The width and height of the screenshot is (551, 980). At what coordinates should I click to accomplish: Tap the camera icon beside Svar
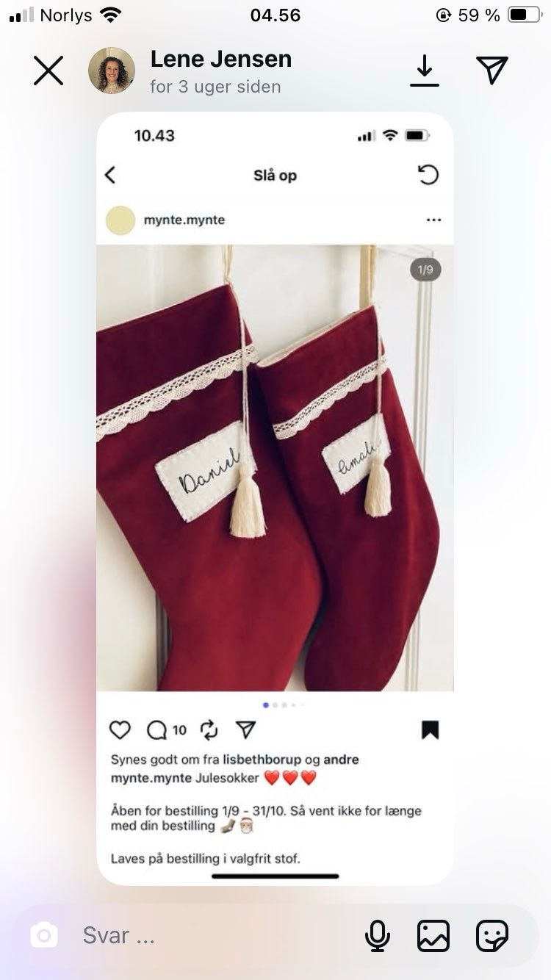pyautogui.click(x=44, y=935)
